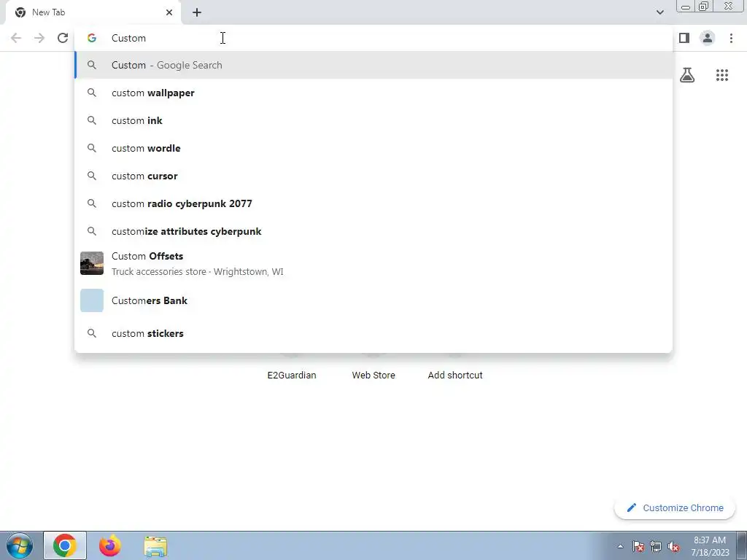Expand the tab search chevron

pyautogui.click(x=659, y=12)
